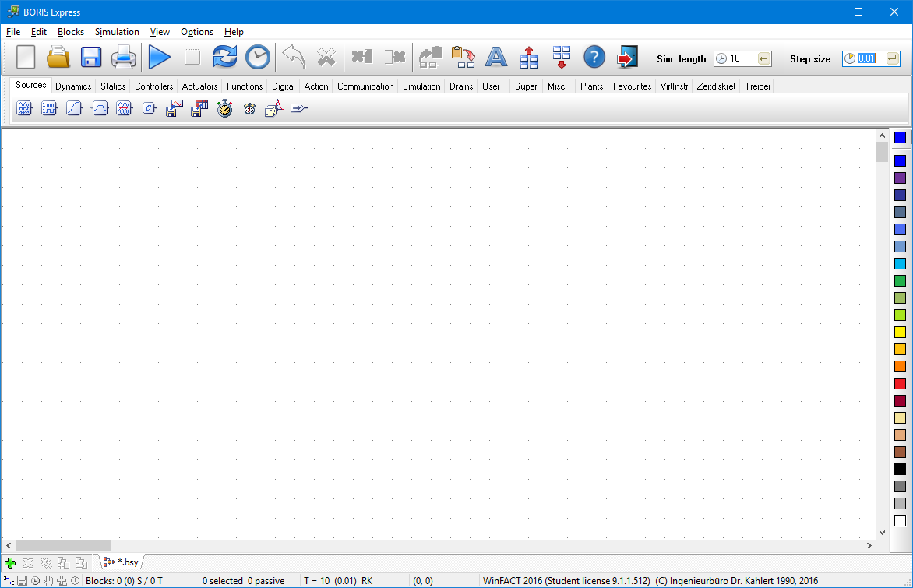The width and height of the screenshot is (913, 588).
Task: Click the blocks with red up arrow icon
Action: pos(529,57)
